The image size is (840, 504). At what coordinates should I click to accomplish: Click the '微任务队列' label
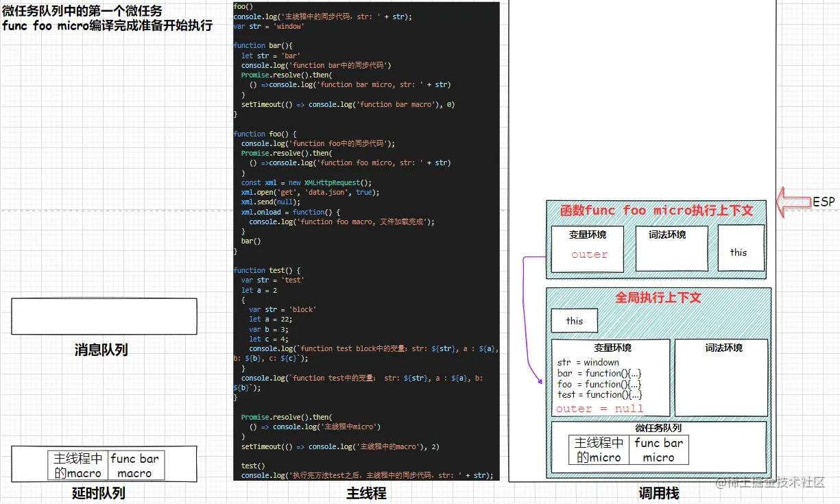tap(658, 428)
